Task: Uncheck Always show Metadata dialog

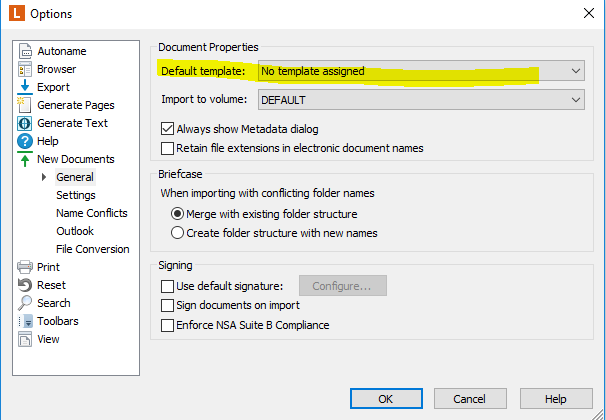Action: (x=167, y=129)
